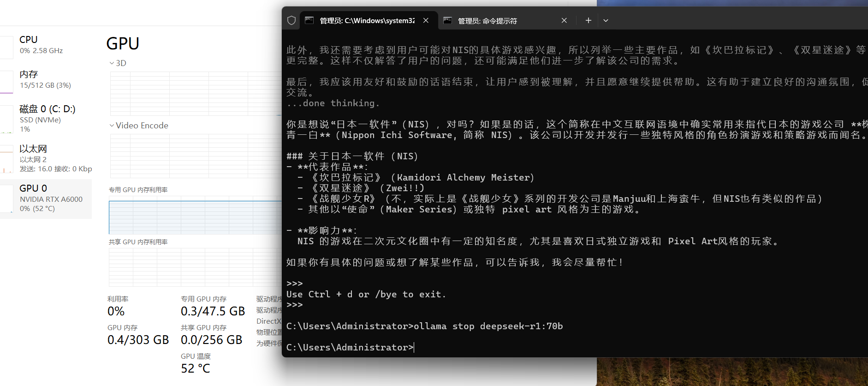
Task: Click the 专用 GPU 内存利用率 label
Action: click(x=138, y=190)
